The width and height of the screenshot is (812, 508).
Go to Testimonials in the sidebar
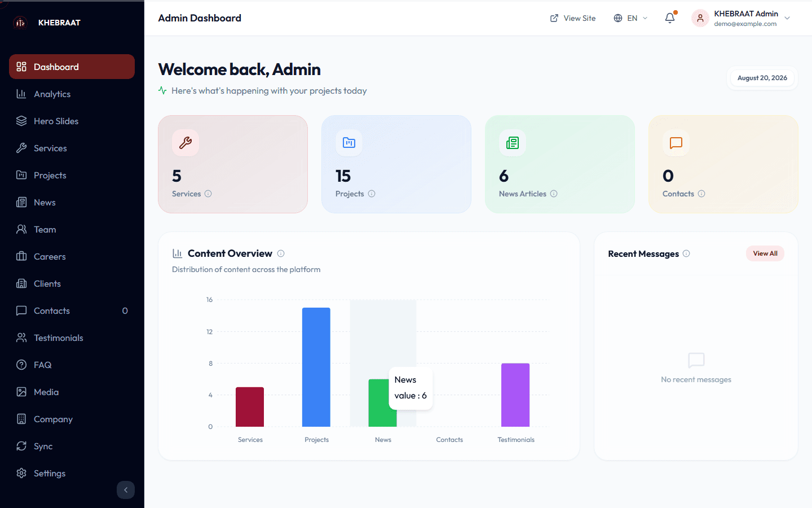pyautogui.click(x=72, y=338)
